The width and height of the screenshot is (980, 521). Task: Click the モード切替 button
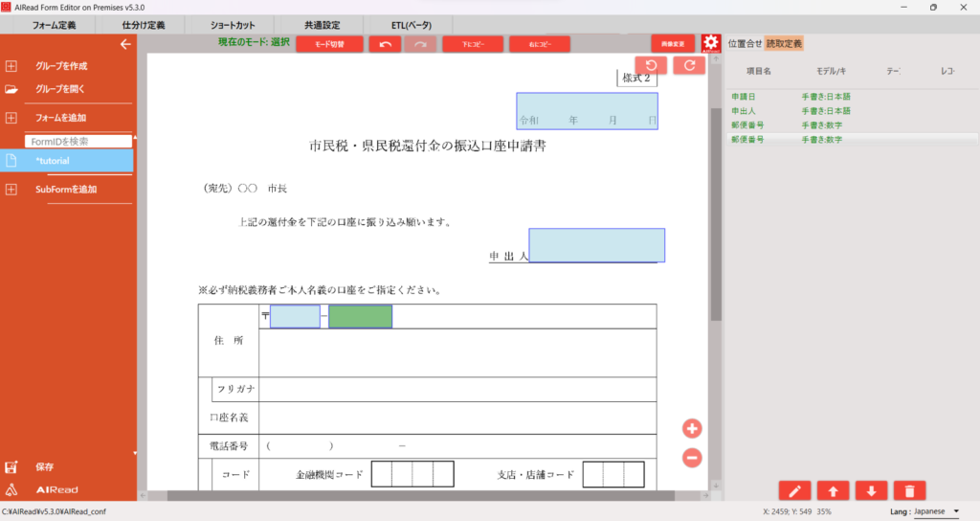pyautogui.click(x=330, y=44)
